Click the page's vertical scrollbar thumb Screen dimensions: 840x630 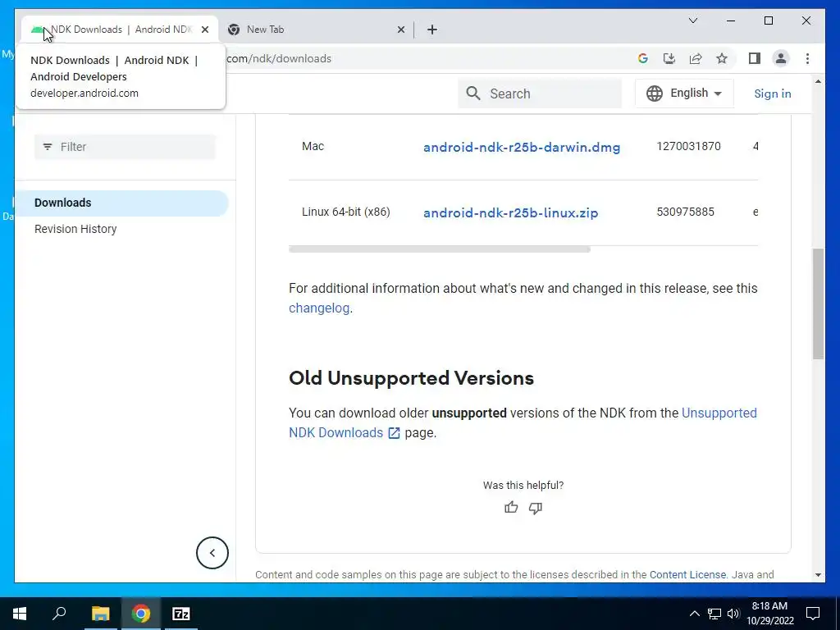818,304
